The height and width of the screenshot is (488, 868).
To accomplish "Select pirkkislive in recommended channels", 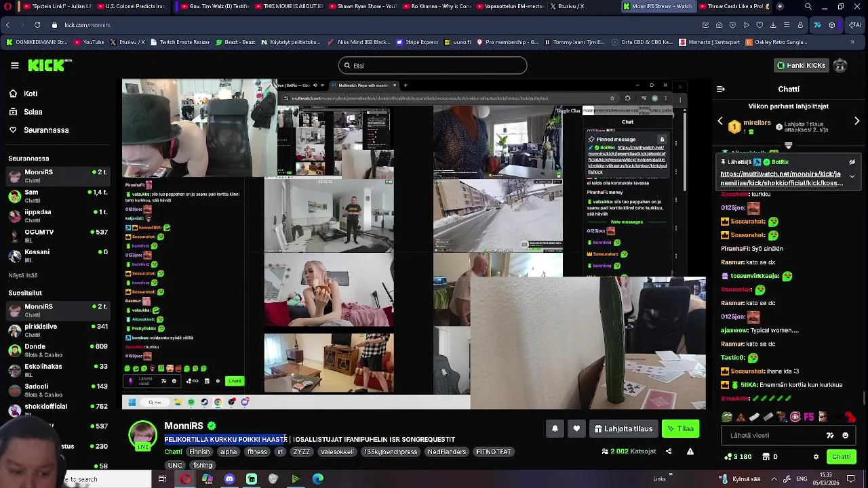I will tap(58, 330).
